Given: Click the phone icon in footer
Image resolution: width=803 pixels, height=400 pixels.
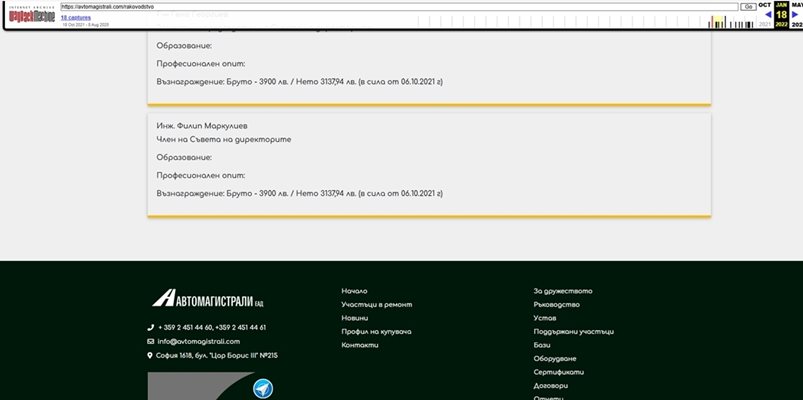Looking at the screenshot, I should (x=151, y=327).
